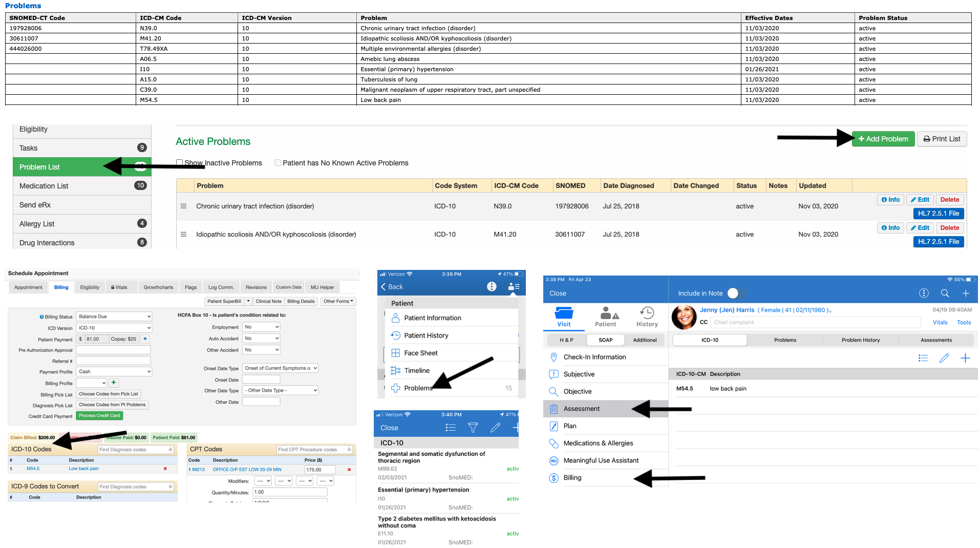Screen dimensions: 980x548
Task: Tap the filter funnel icon in phone ICD-10 toolbar
Action: [473, 428]
